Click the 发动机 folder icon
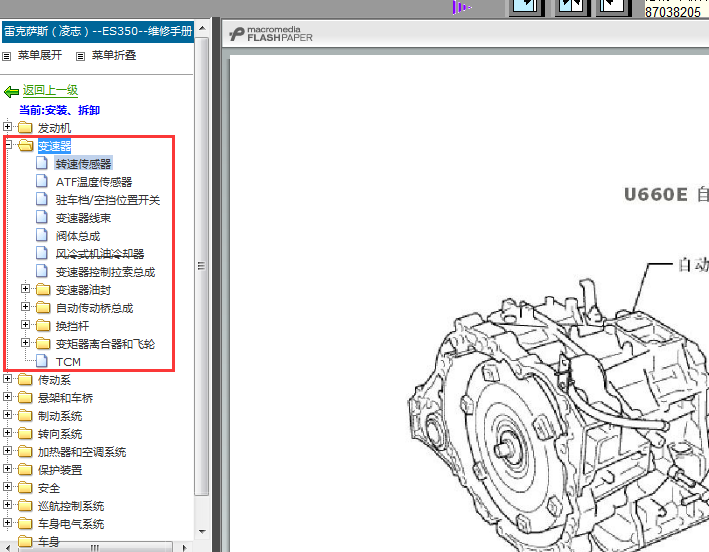 click(25, 127)
